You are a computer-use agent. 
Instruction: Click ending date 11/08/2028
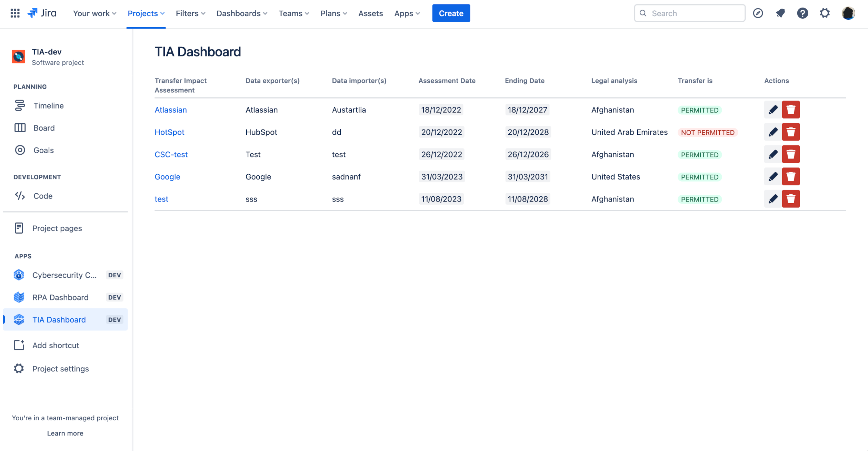(x=528, y=199)
